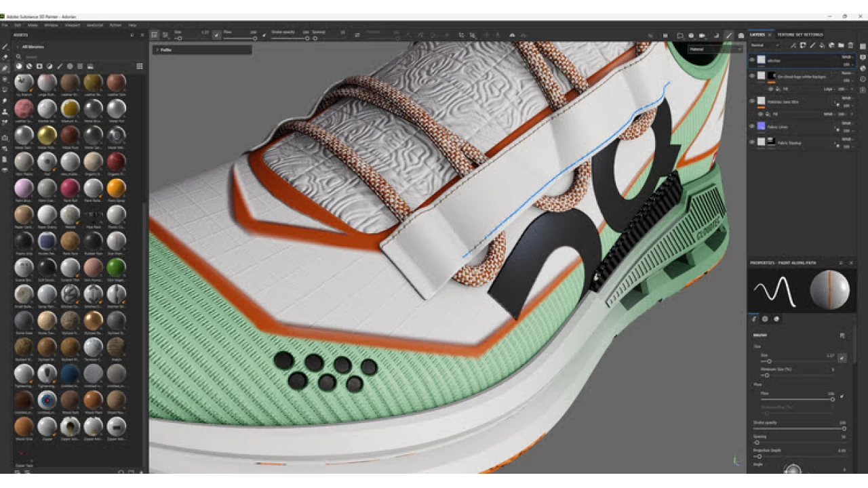868x488 pixels.
Task: Open the Brush section presets icon
Action: [x=842, y=335]
